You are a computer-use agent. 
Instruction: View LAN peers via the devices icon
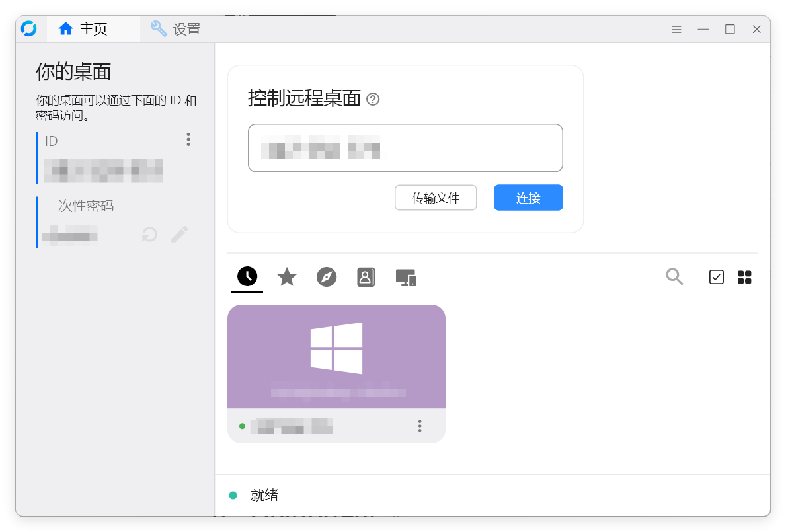click(405, 277)
